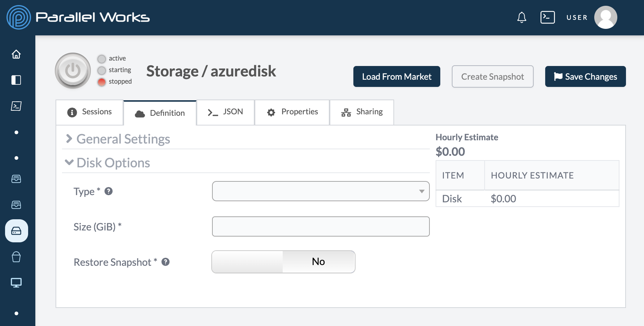
Task: Open the sidebar terminal/workflow icon
Action: coord(16,106)
